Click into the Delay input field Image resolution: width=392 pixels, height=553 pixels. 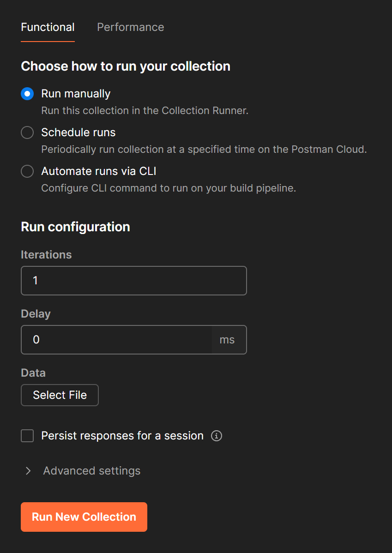tap(116, 340)
